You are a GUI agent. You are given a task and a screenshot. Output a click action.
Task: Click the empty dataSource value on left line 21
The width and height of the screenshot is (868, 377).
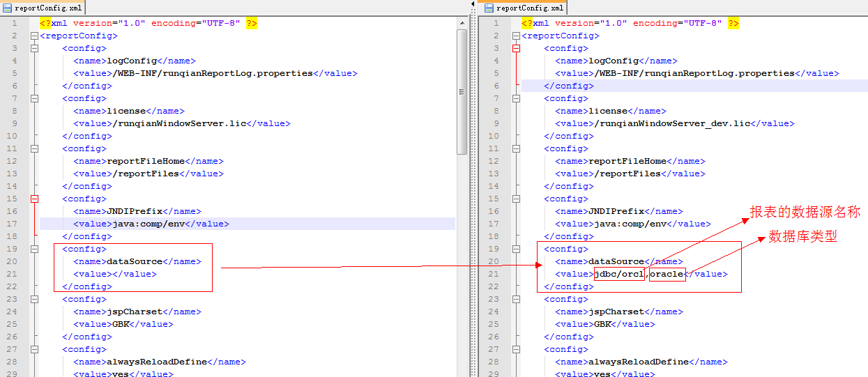tap(115, 275)
